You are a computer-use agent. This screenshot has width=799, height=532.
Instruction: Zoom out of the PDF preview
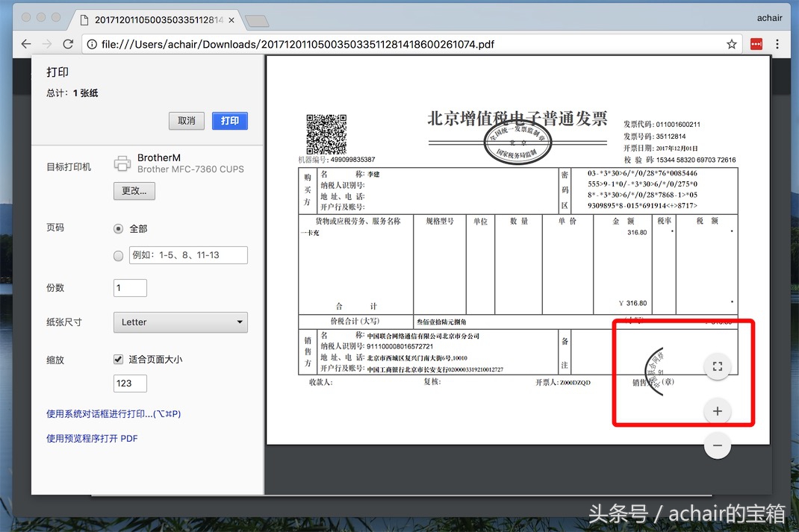tap(717, 445)
